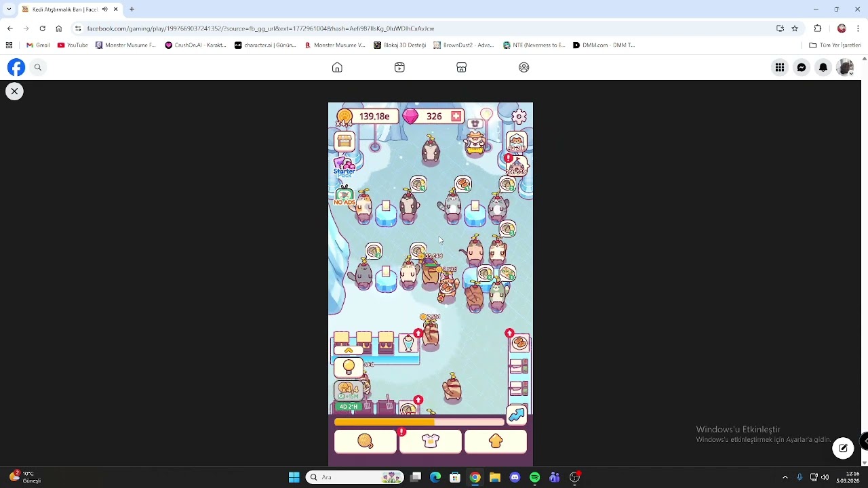The width and height of the screenshot is (868, 488).
Task: Open Facebook Marketplace tab
Action: point(461,67)
